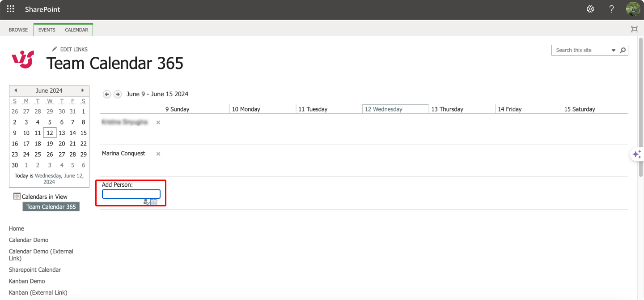644x300 pixels.
Task: Click the SharePoint header title
Action: point(42,9)
